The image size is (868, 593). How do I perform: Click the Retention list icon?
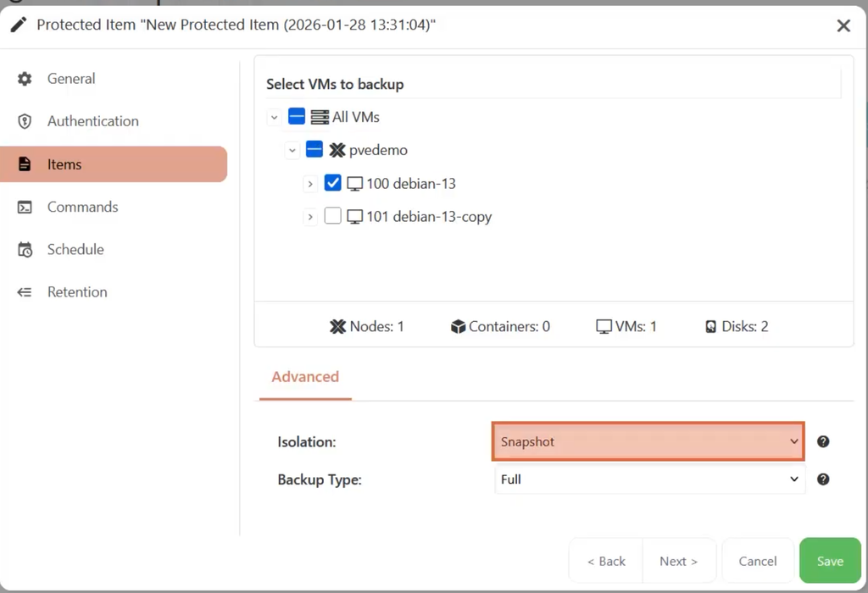coord(25,292)
